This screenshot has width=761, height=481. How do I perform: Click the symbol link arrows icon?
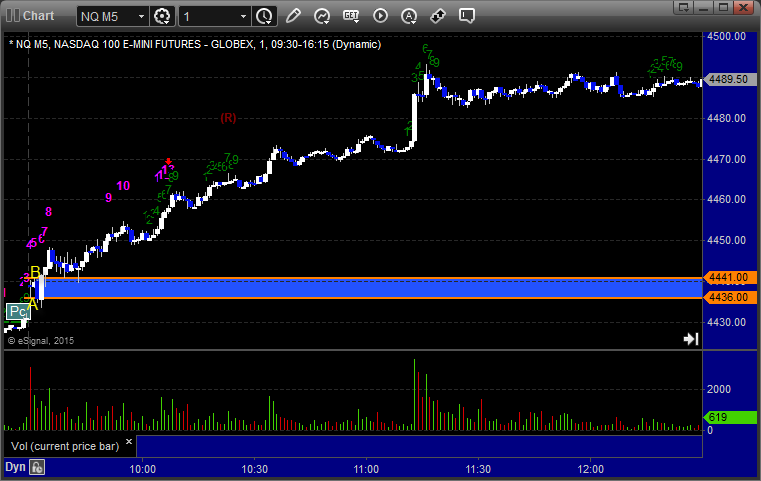coord(438,16)
